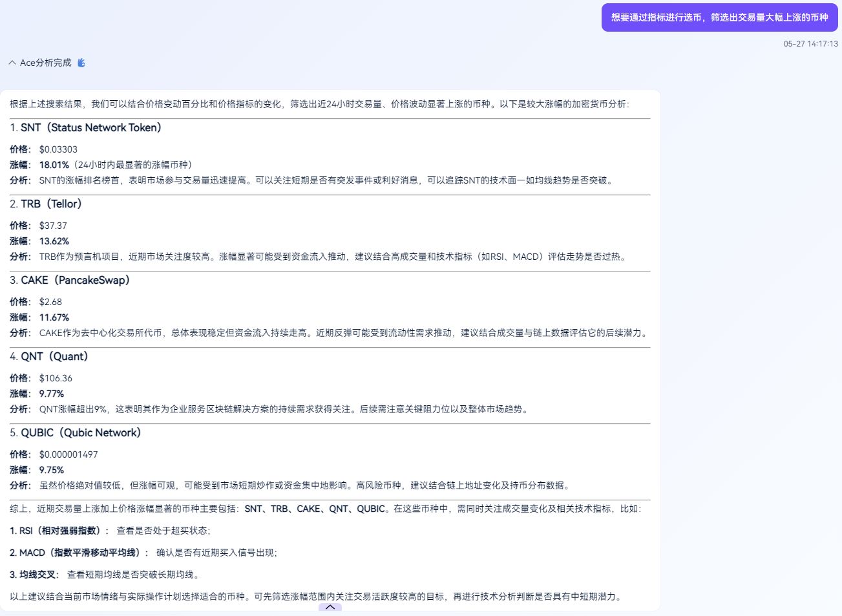Image resolution: width=842 pixels, height=616 pixels.
Task: Click the QNT price $106.36
Action: 56,378
